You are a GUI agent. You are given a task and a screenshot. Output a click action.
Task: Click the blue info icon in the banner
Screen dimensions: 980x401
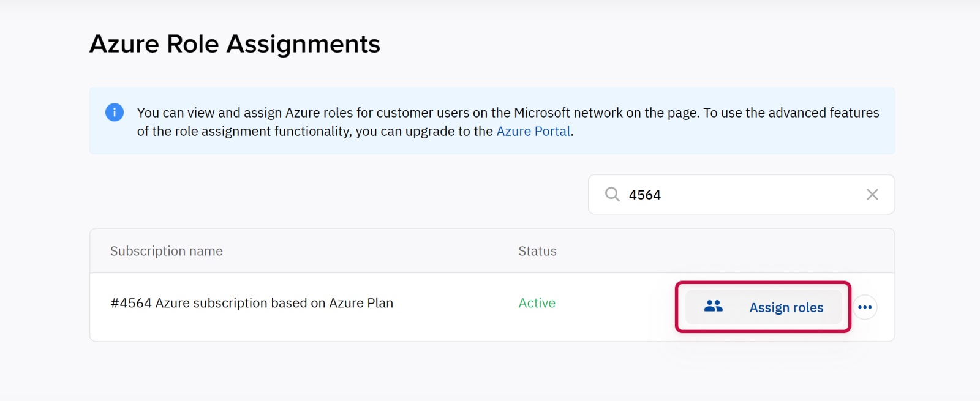coord(115,113)
